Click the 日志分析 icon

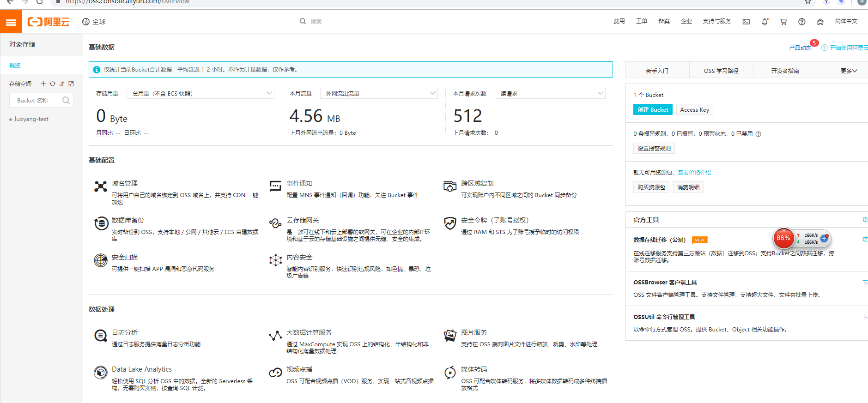click(x=101, y=336)
